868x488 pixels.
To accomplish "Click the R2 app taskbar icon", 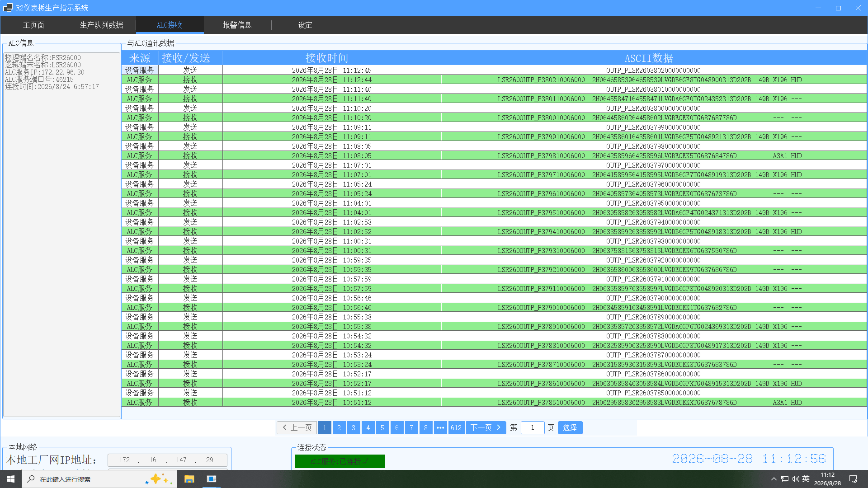I will [x=212, y=479].
